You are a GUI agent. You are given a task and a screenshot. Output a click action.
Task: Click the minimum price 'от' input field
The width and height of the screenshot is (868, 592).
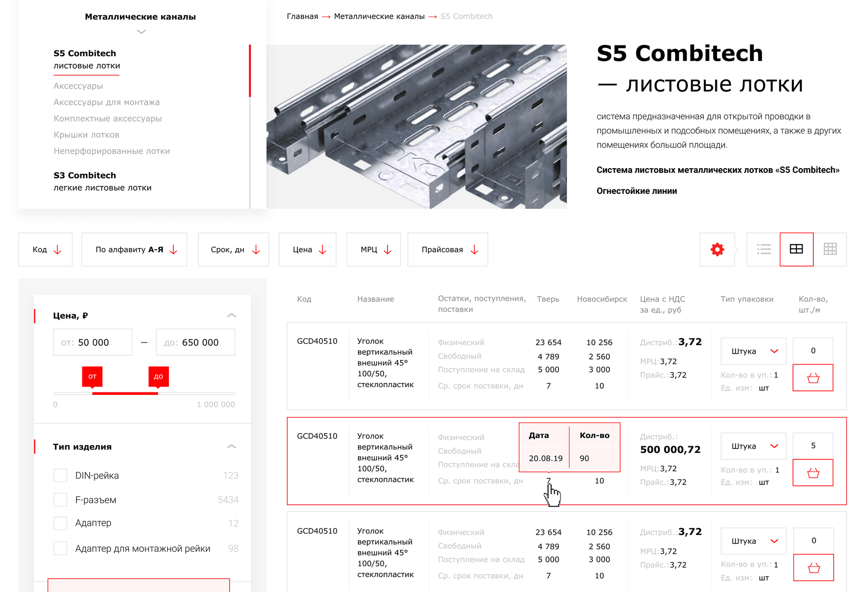point(93,343)
